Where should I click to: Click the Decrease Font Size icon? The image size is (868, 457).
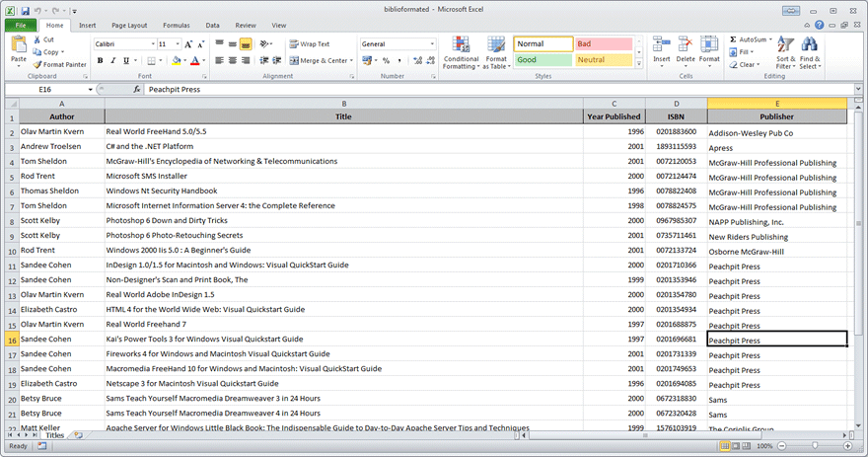[x=201, y=43]
